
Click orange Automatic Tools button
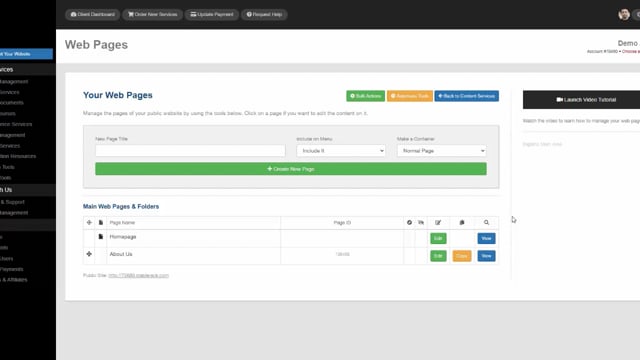click(409, 96)
